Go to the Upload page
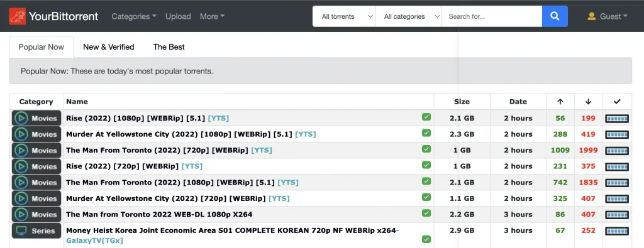The width and height of the screenshot is (644, 248). pyautogui.click(x=178, y=16)
